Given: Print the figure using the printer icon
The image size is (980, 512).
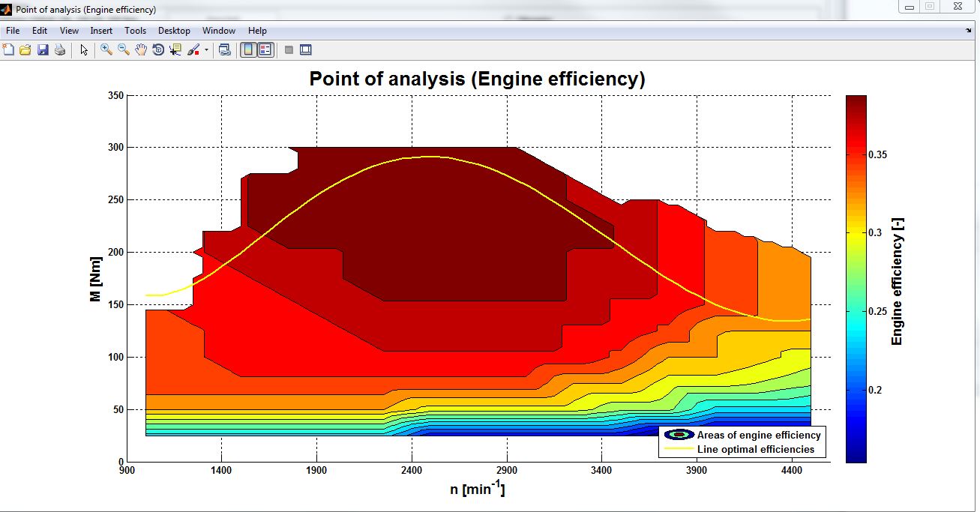Looking at the screenshot, I should coord(59,50).
